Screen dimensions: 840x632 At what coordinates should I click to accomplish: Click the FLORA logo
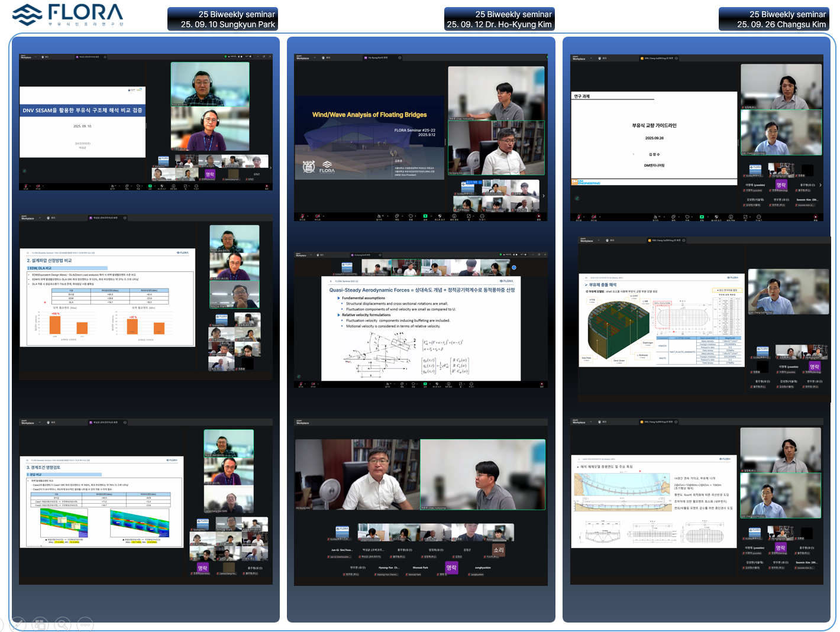68,15
